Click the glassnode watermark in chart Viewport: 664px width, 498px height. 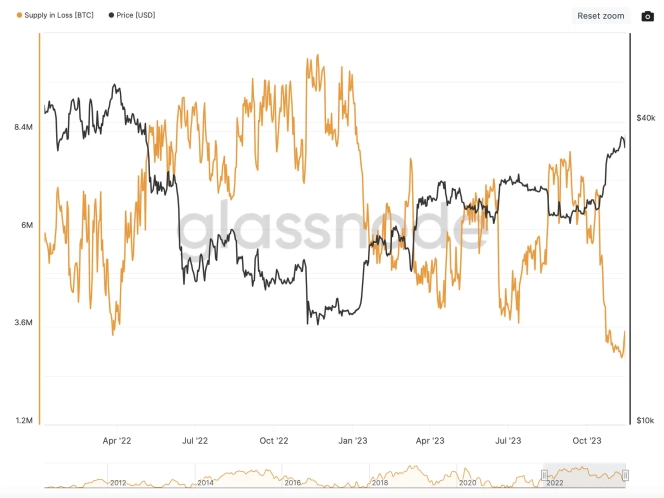click(330, 228)
